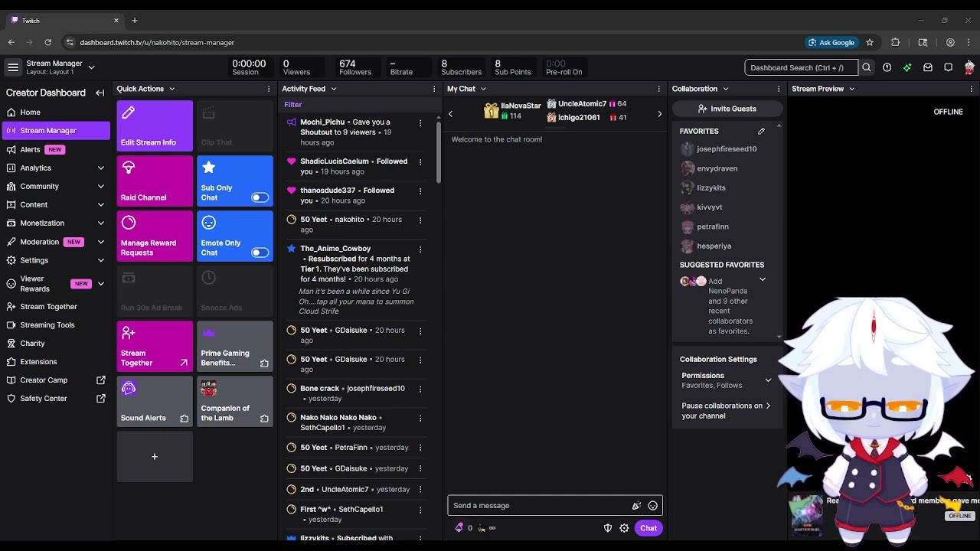Open Safety Center external link

(x=56, y=398)
